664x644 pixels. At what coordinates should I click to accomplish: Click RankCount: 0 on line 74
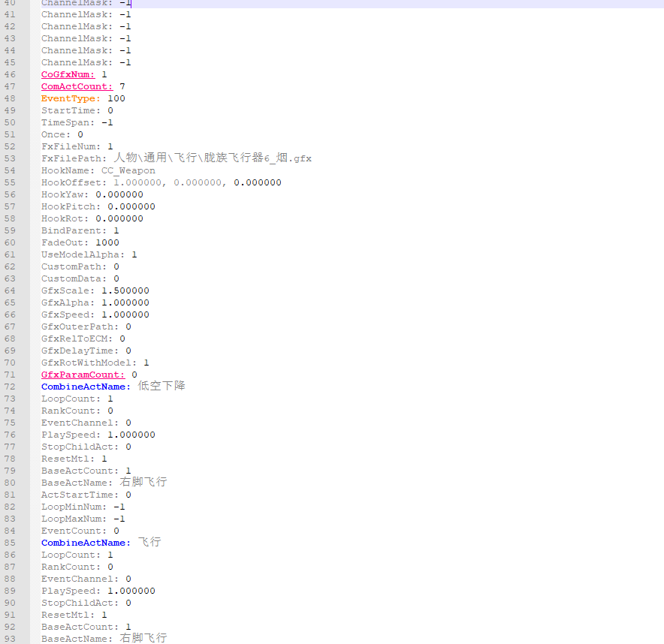[x=77, y=411]
